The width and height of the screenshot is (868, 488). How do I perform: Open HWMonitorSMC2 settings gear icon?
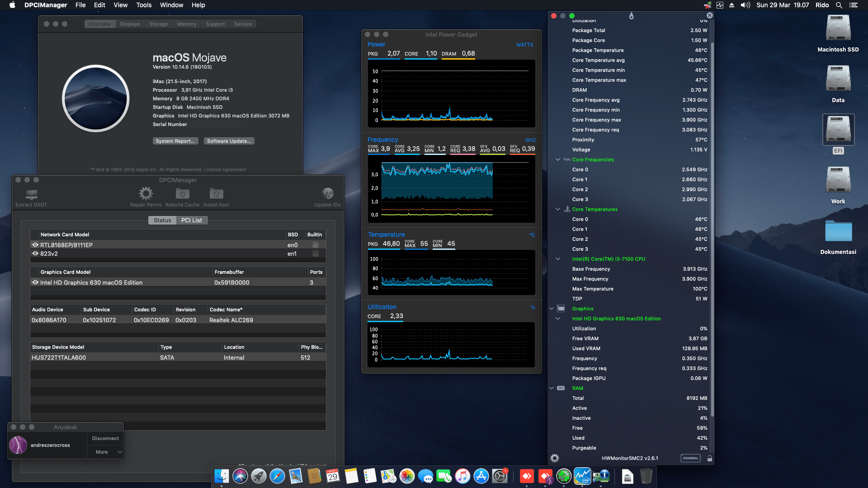pos(555,458)
